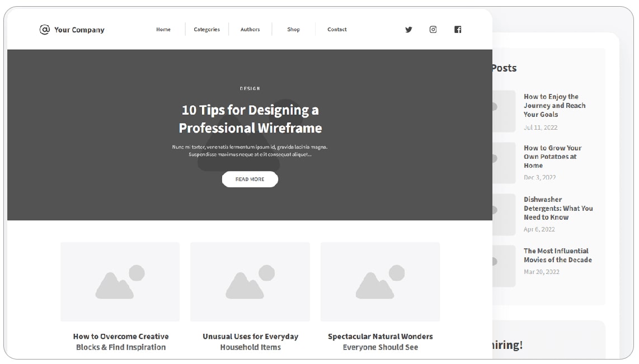This screenshot has height=364, width=639.
Task: Click the DESIGN category label
Action: [x=250, y=88]
